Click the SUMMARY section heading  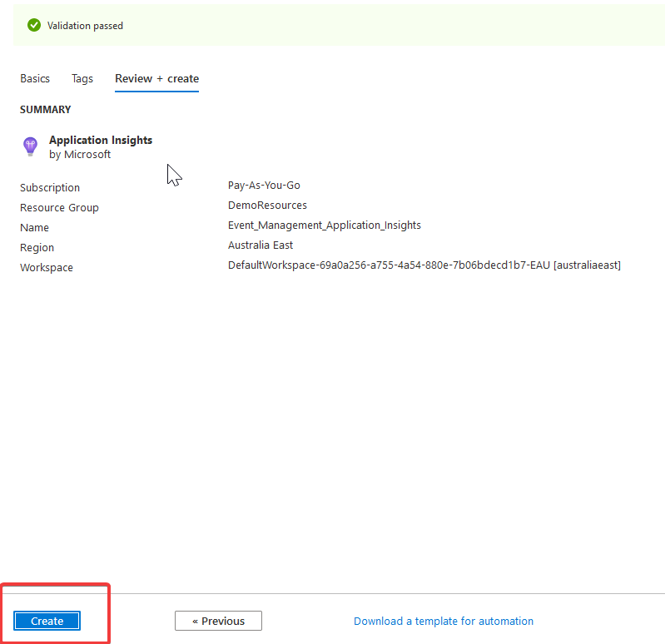coord(46,110)
